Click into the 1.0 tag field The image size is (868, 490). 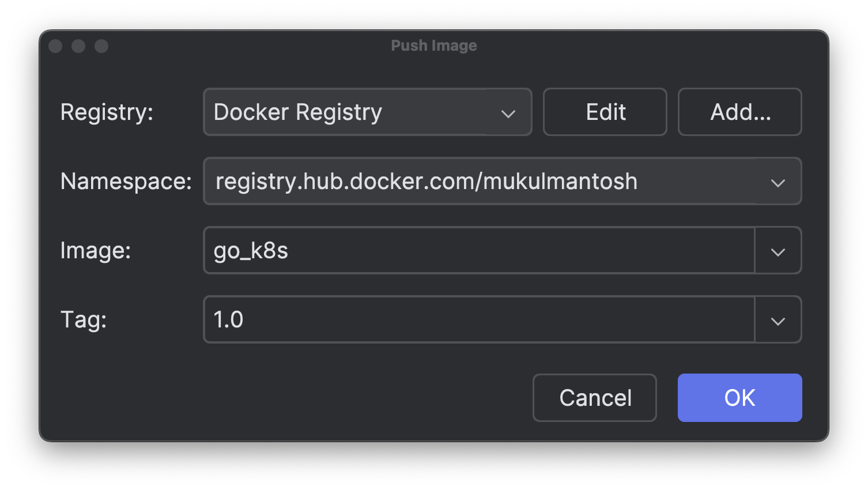pyautogui.click(x=480, y=319)
